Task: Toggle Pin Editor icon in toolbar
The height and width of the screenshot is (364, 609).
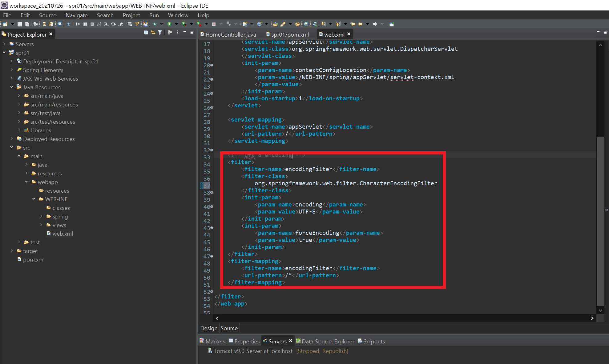Action: [392, 24]
